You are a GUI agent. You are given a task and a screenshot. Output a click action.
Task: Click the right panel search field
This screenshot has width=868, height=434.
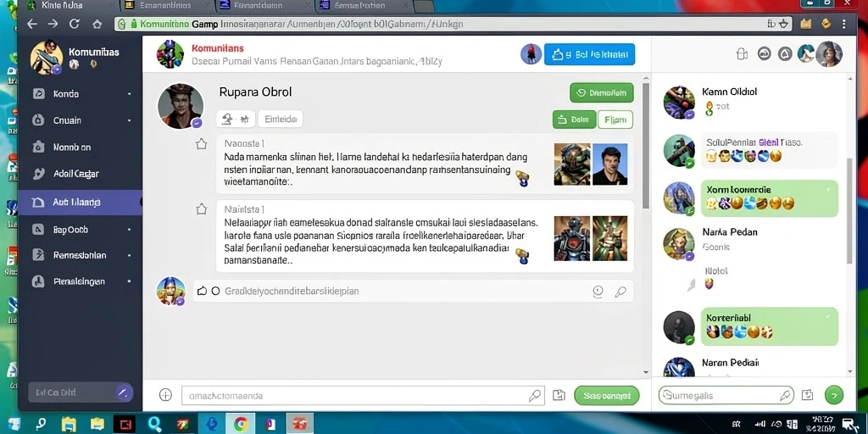pyautogui.click(x=726, y=395)
